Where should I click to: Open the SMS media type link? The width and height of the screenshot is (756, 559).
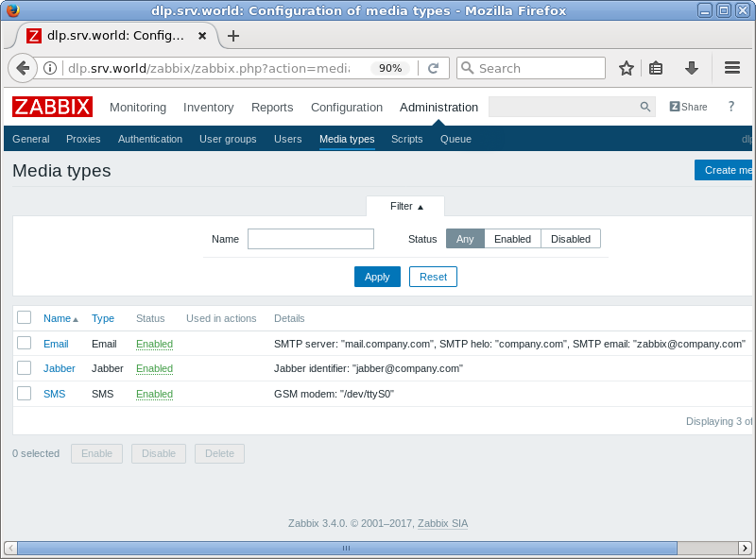(x=54, y=394)
